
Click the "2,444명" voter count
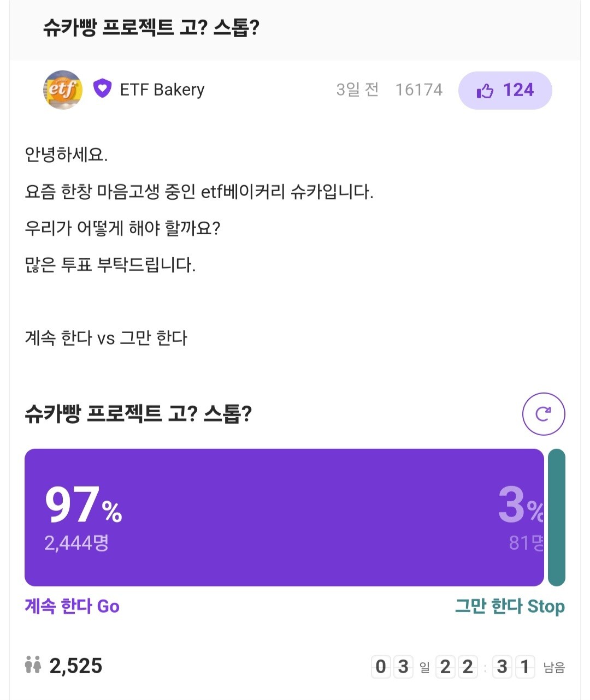pyautogui.click(x=76, y=543)
